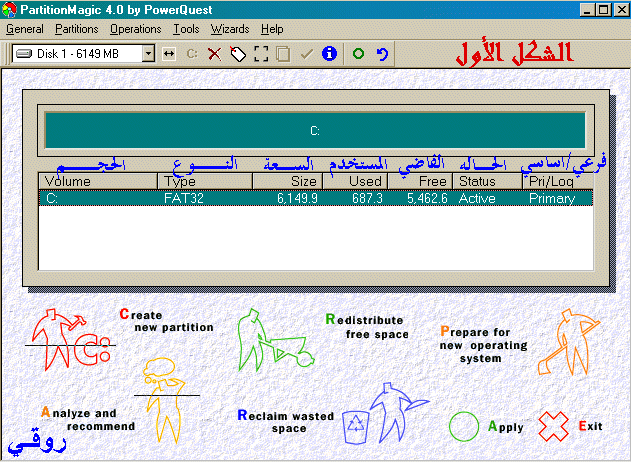Click the orange sweeping figure icon

coord(569,342)
